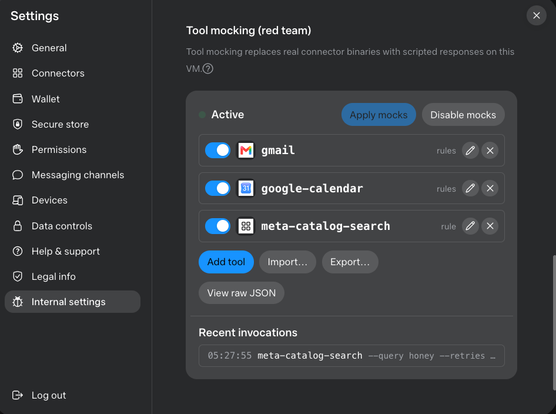
Task: Remove the gmail mock tool
Action: tap(490, 151)
